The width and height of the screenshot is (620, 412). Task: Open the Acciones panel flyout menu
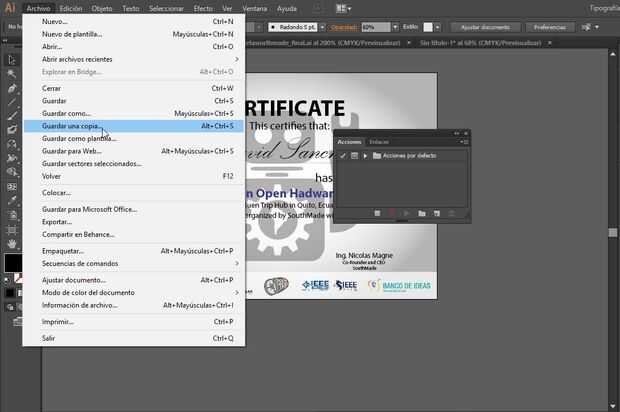[x=464, y=142]
